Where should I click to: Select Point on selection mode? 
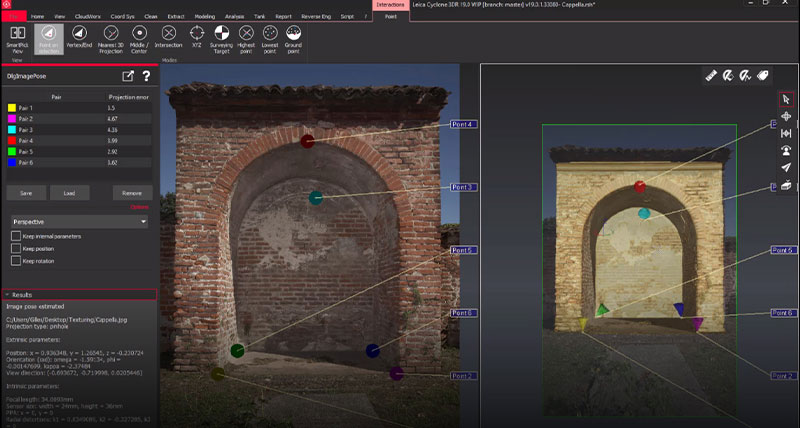pyautogui.click(x=49, y=39)
